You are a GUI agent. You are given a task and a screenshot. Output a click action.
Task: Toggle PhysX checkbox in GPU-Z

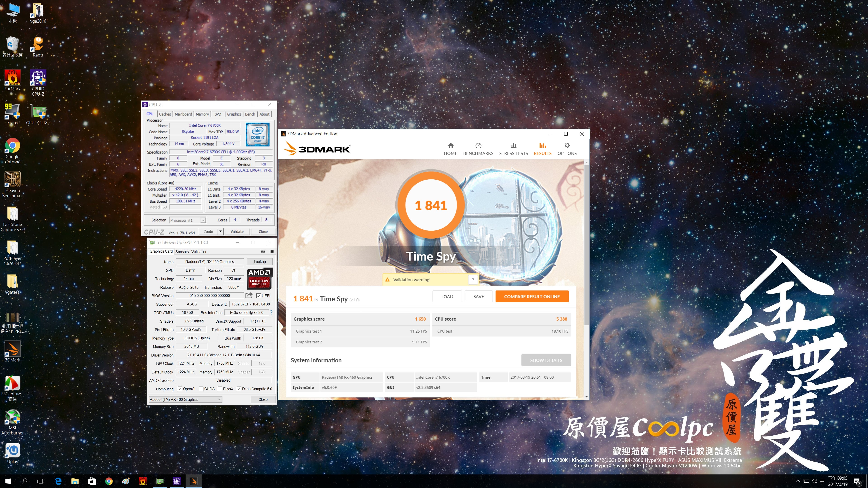click(220, 389)
